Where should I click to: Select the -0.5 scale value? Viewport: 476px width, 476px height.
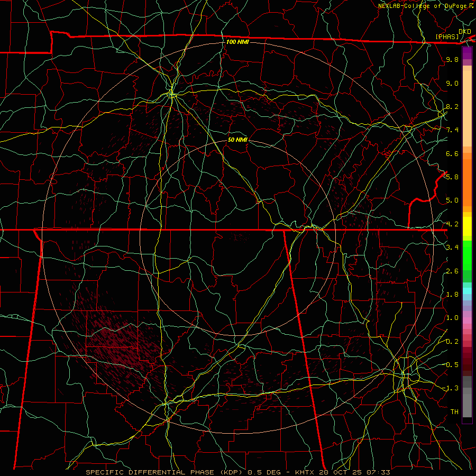(x=451, y=365)
